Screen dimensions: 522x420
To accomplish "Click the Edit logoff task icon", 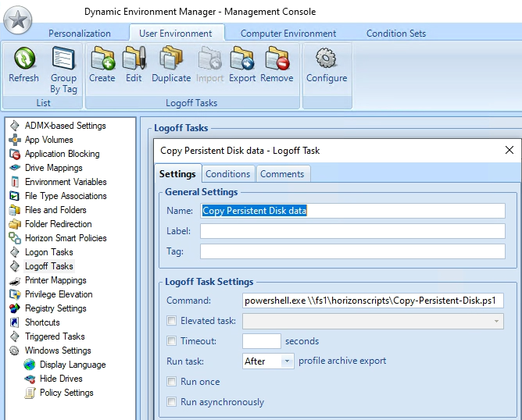I will tap(134, 59).
